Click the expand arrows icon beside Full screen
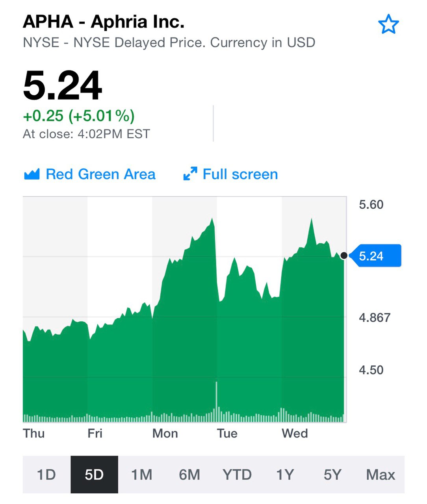The height and width of the screenshot is (504, 427). point(190,174)
